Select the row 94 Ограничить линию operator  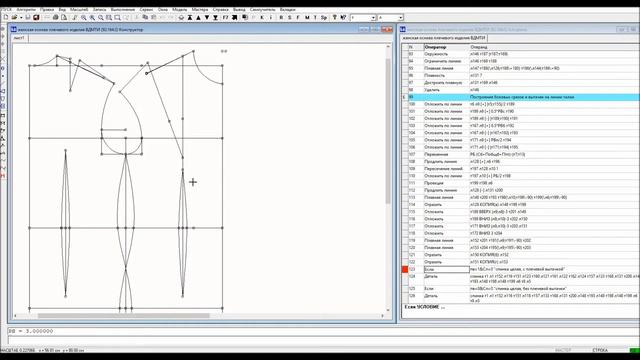point(443,61)
